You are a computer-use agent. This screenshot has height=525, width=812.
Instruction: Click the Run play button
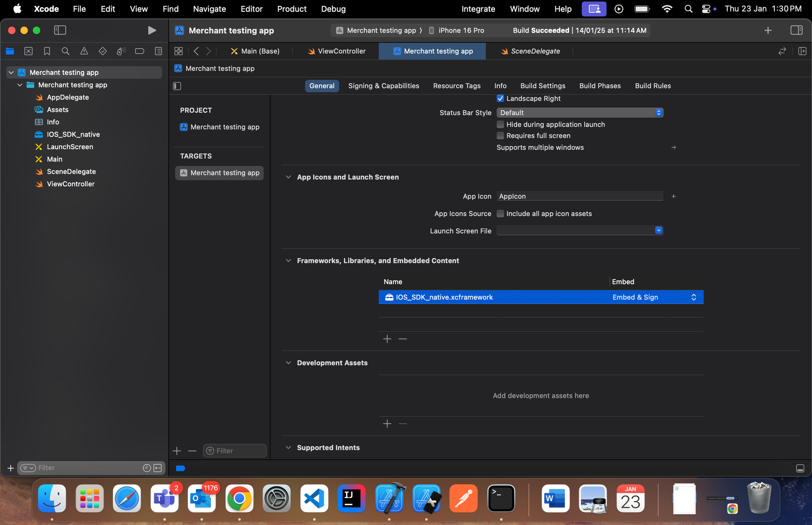pos(152,30)
